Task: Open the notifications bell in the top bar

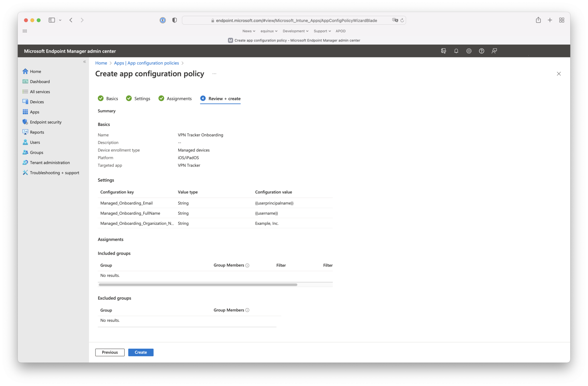Action: [456, 51]
